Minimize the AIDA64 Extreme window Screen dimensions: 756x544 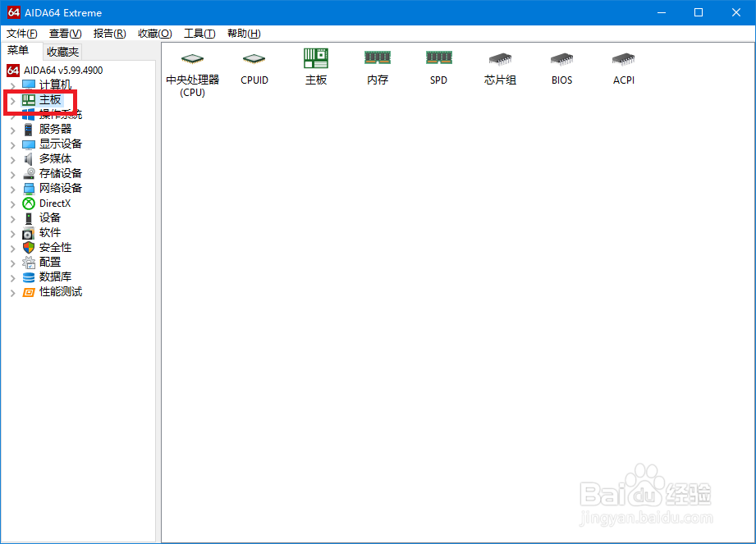click(662, 12)
